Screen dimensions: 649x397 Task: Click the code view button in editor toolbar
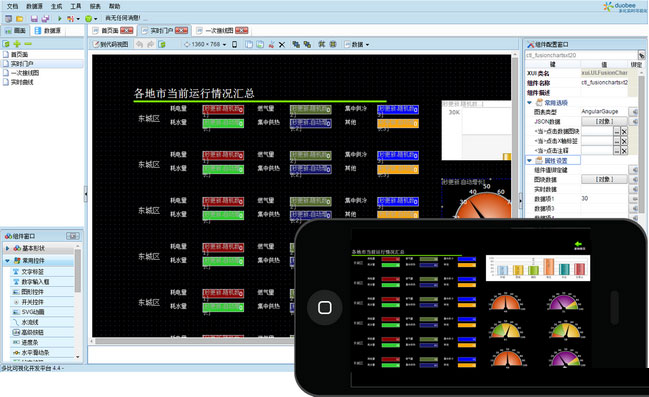click(111, 44)
